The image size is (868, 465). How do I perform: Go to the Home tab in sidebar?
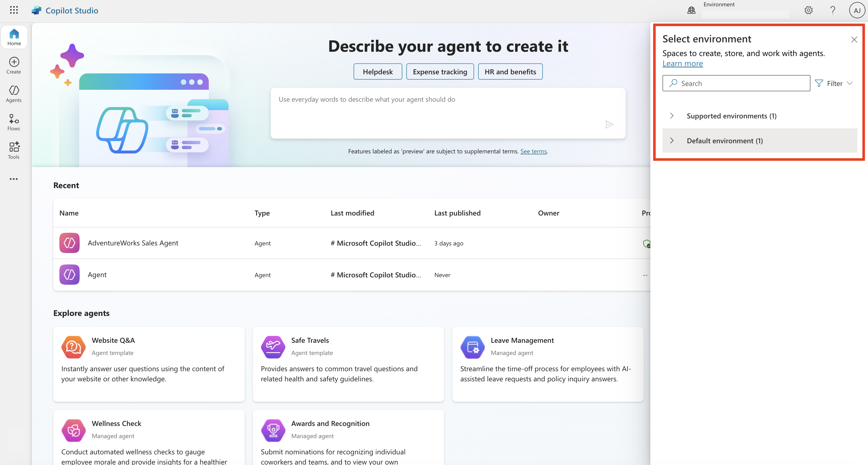point(14,37)
